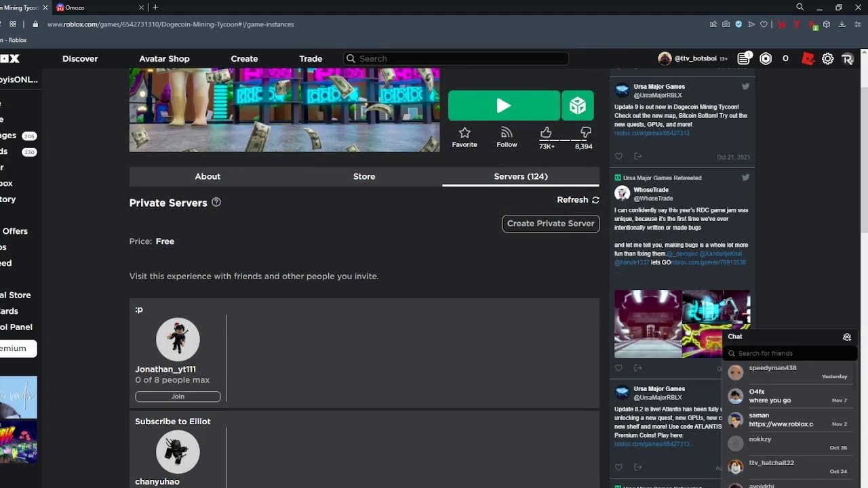Open Robux balance hexagon icon
Screen dimensions: 868x488
point(766,59)
